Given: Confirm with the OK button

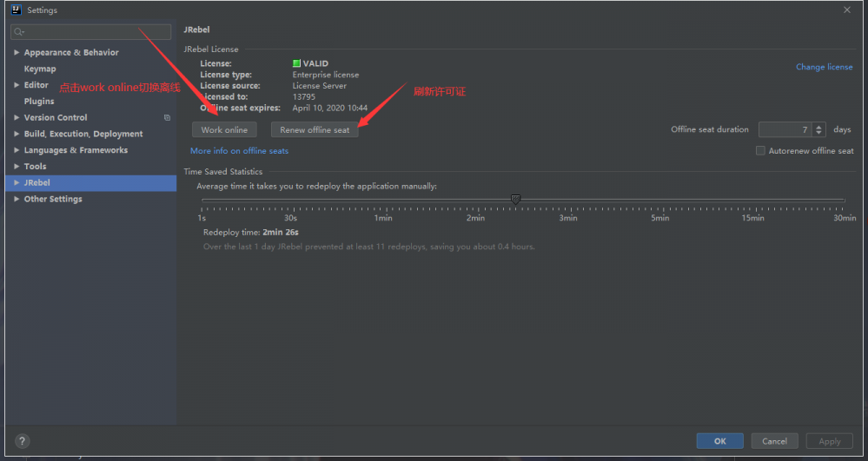Looking at the screenshot, I should (x=719, y=441).
